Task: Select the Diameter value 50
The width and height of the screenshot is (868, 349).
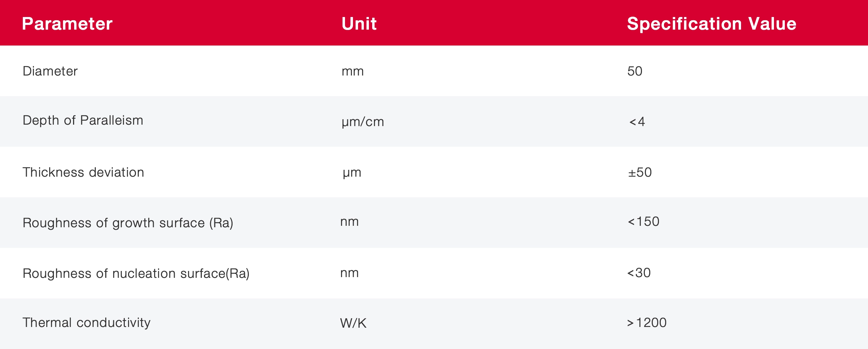Action: (x=635, y=71)
